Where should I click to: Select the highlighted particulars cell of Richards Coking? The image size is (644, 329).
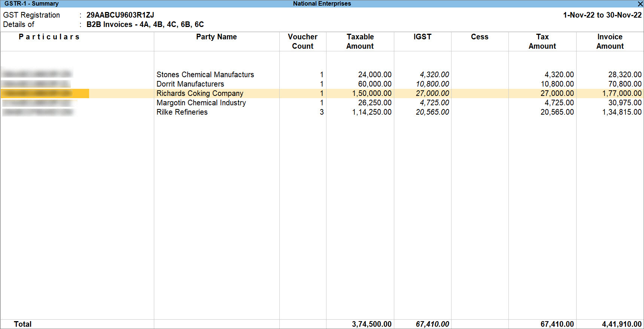[x=45, y=93]
